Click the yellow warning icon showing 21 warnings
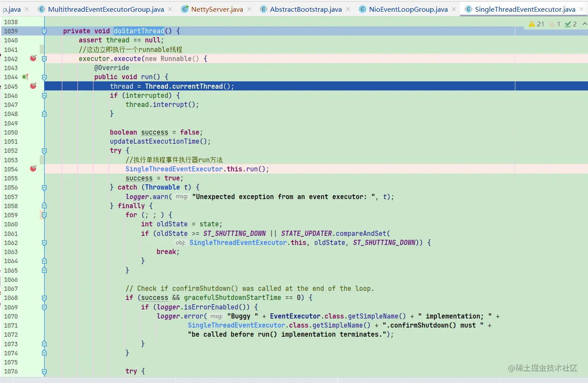The width and height of the screenshot is (588, 383). (532, 24)
